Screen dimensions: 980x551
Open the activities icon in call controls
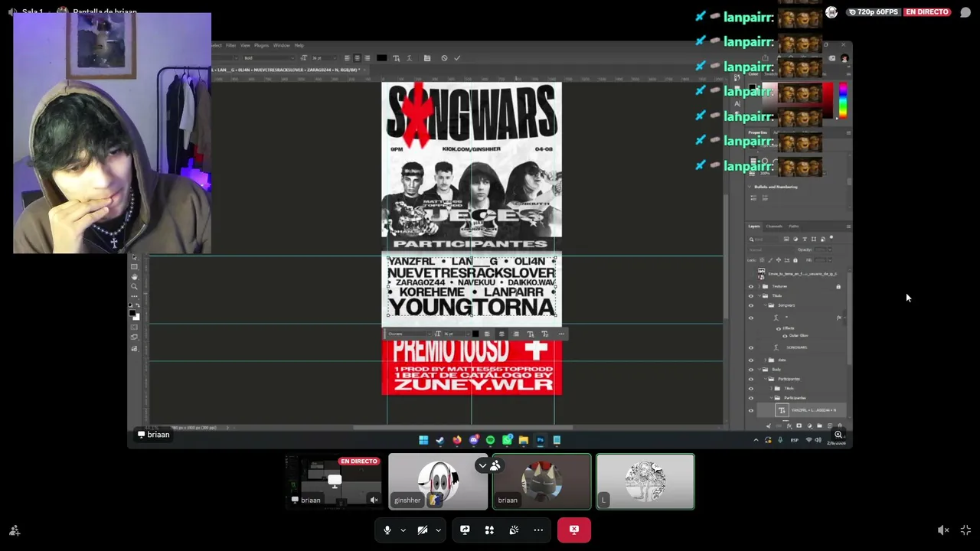click(x=489, y=530)
